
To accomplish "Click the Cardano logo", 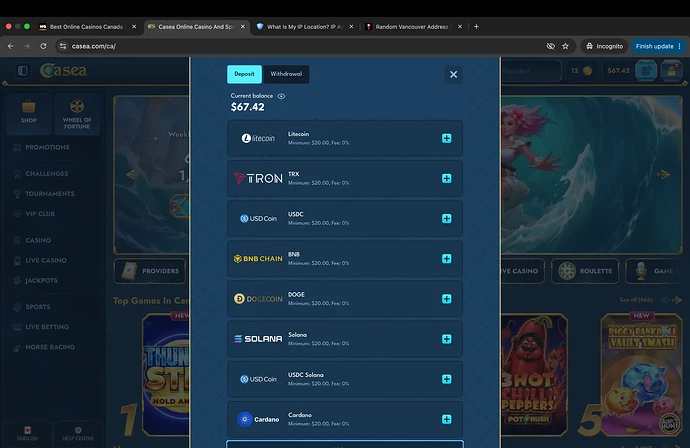I will (258, 419).
